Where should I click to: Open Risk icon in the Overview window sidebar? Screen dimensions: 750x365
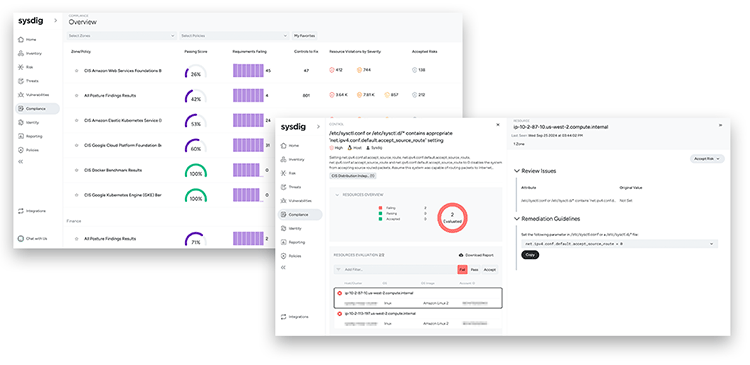[21, 67]
